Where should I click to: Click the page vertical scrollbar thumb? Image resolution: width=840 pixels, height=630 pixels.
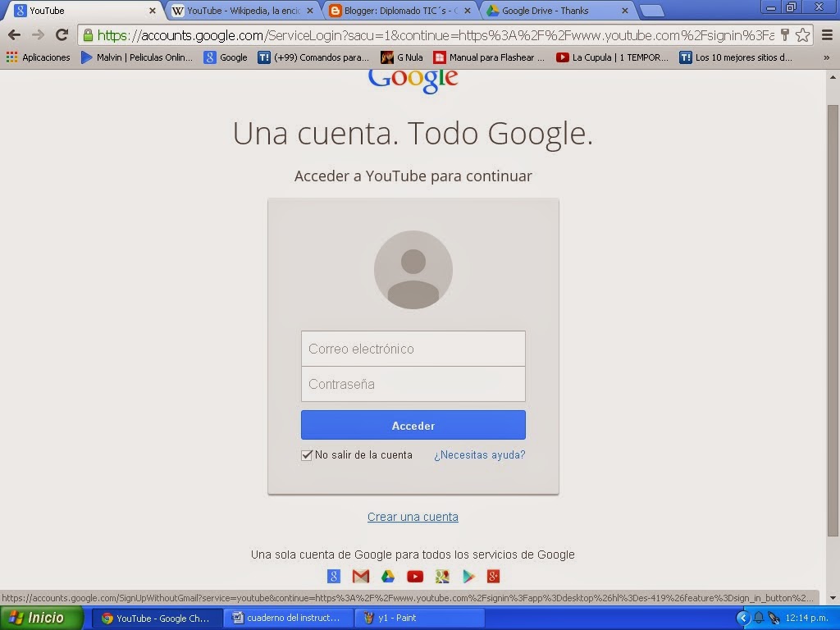coord(833,321)
